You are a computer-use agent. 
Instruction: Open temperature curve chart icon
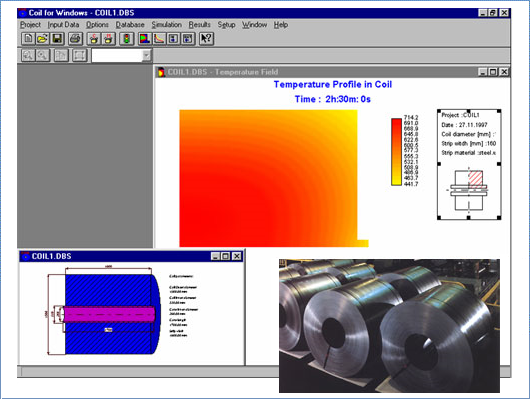click(159, 39)
